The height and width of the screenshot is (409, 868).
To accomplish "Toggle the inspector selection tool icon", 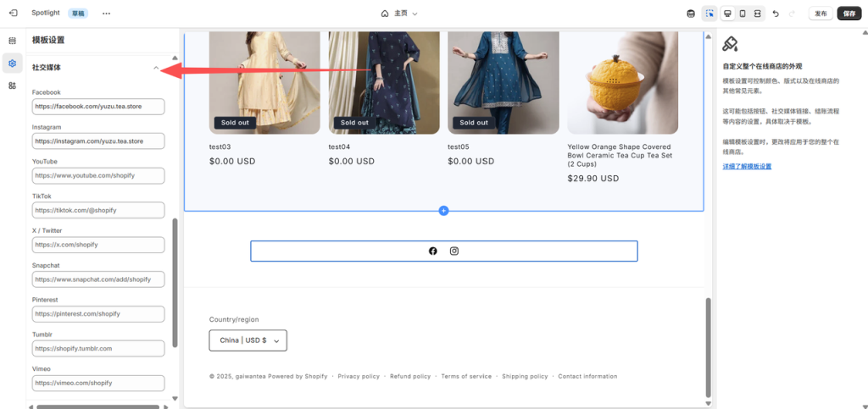I will 709,14.
